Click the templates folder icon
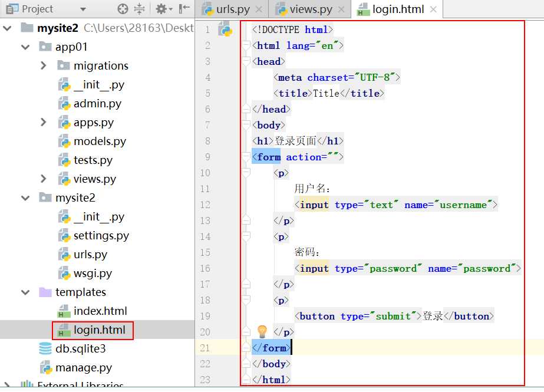 pos(45,292)
